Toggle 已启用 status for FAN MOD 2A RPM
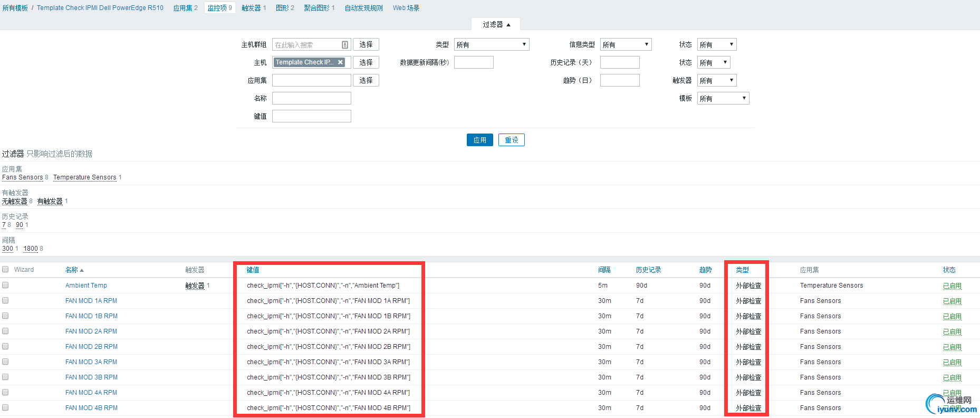 952,331
